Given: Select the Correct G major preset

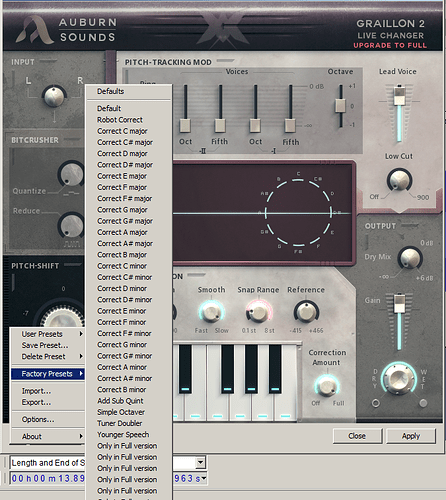Looking at the screenshot, I should click(129, 210).
